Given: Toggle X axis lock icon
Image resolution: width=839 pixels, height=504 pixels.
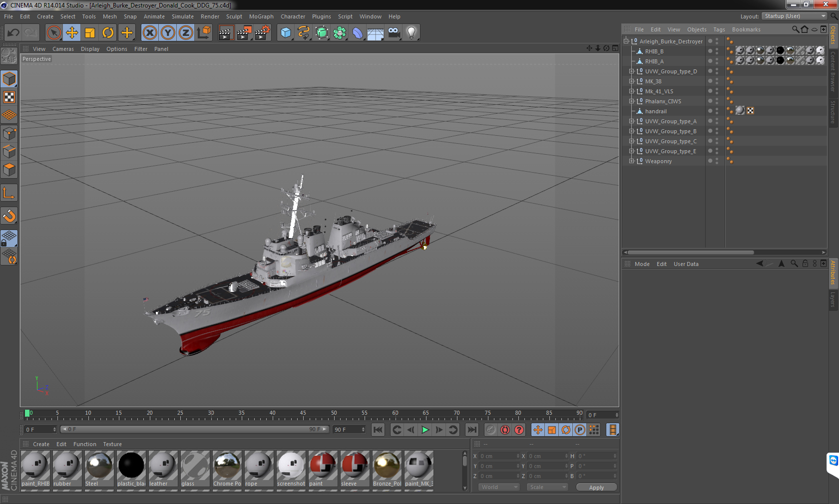Looking at the screenshot, I should coord(149,33).
